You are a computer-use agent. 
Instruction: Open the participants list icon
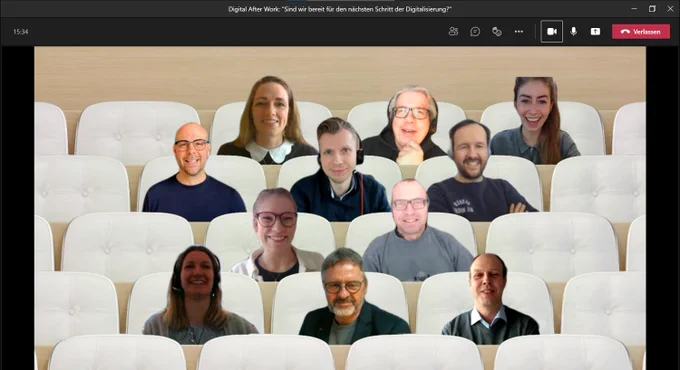pyautogui.click(x=453, y=31)
